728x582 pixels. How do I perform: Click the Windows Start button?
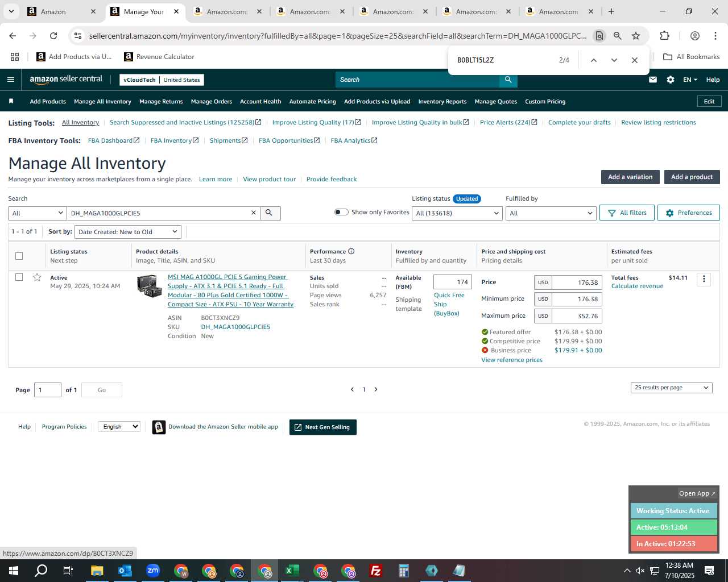pyautogui.click(x=14, y=571)
